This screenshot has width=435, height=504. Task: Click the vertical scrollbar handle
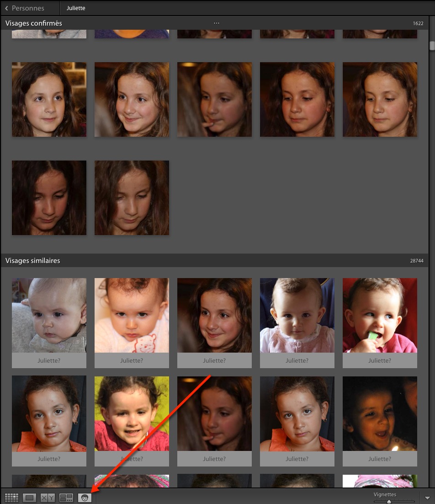tap(432, 45)
